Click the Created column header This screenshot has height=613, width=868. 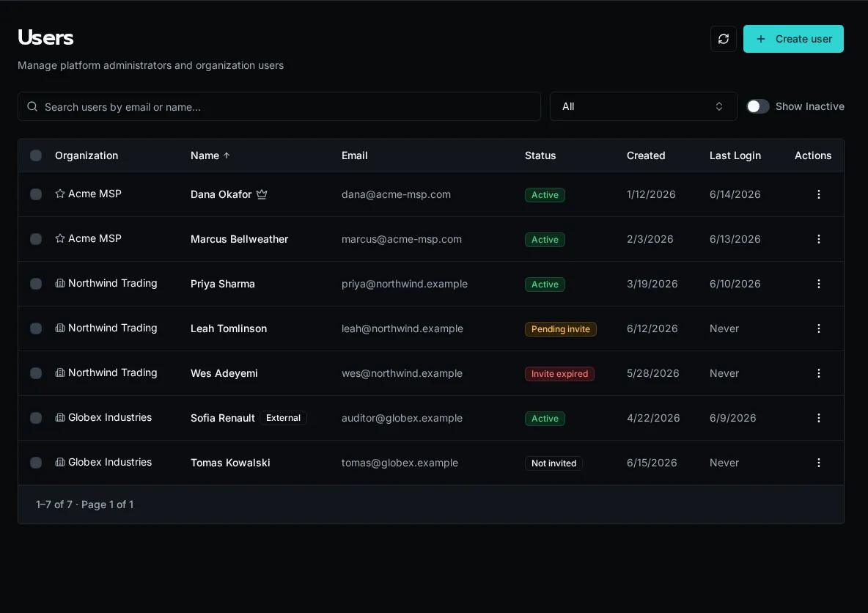click(x=645, y=155)
